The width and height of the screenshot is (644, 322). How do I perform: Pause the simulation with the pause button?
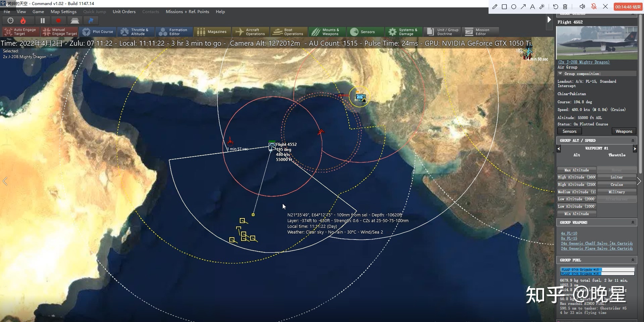pos(43,21)
